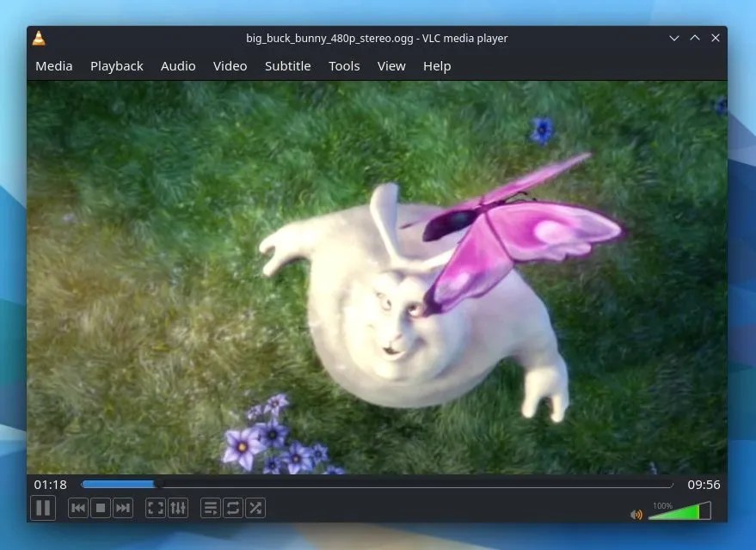Skip to the next media
Screen dimensions: 756x550
click(x=122, y=508)
